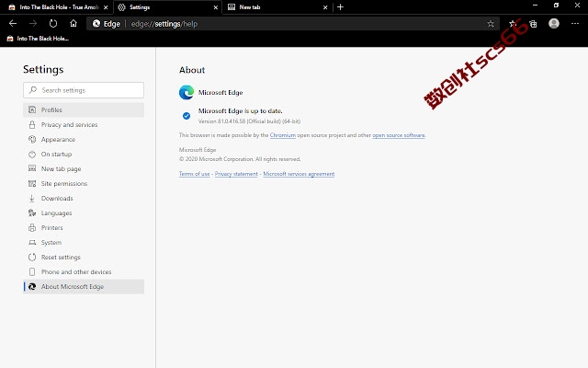Click the Profiles sidebar icon
This screenshot has width=588, height=368.
point(32,109)
